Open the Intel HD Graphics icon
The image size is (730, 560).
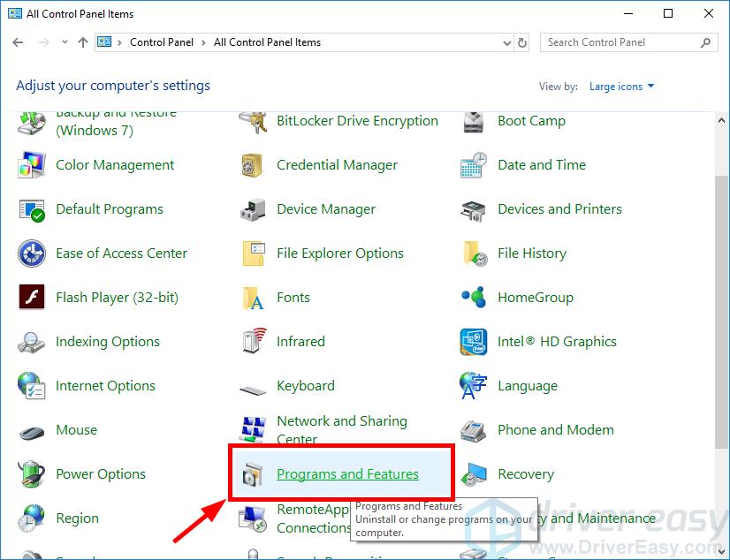474,342
